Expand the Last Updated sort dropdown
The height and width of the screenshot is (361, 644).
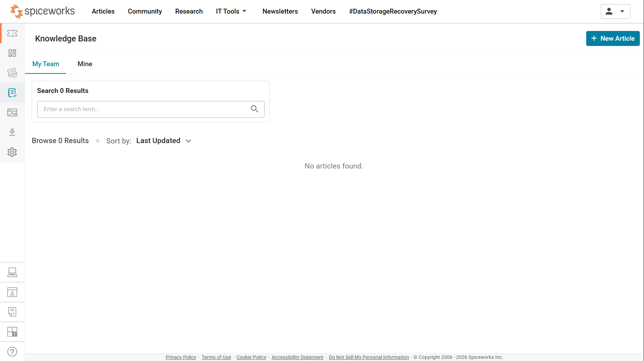pyautogui.click(x=164, y=141)
